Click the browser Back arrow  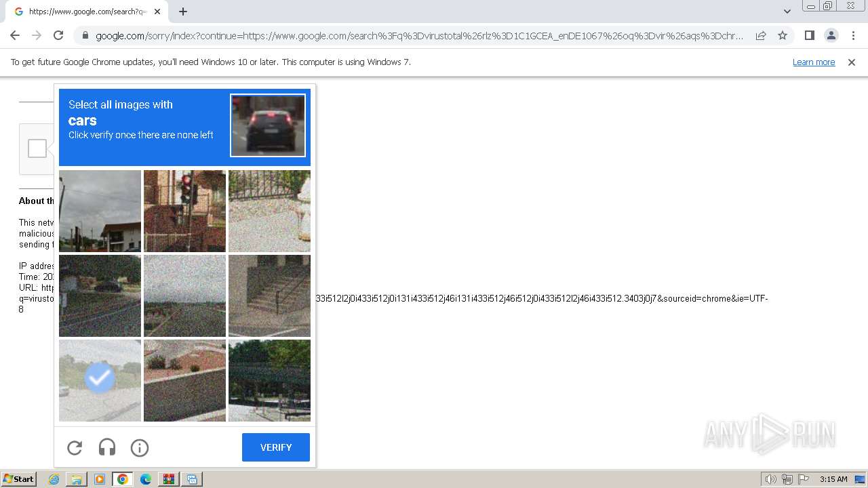click(x=15, y=35)
